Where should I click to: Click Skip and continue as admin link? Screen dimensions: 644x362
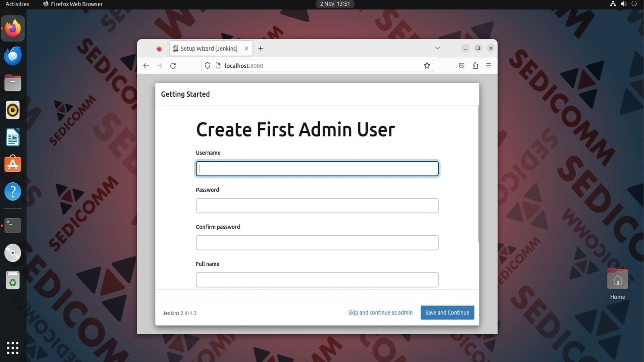pyautogui.click(x=380, y=312)
